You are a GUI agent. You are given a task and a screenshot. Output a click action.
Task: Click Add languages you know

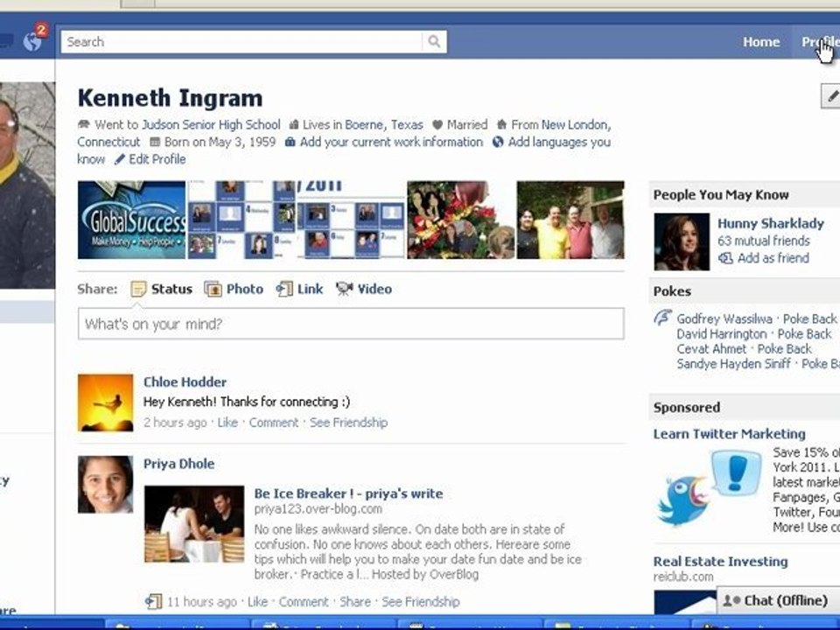click(x=559, y=142)
